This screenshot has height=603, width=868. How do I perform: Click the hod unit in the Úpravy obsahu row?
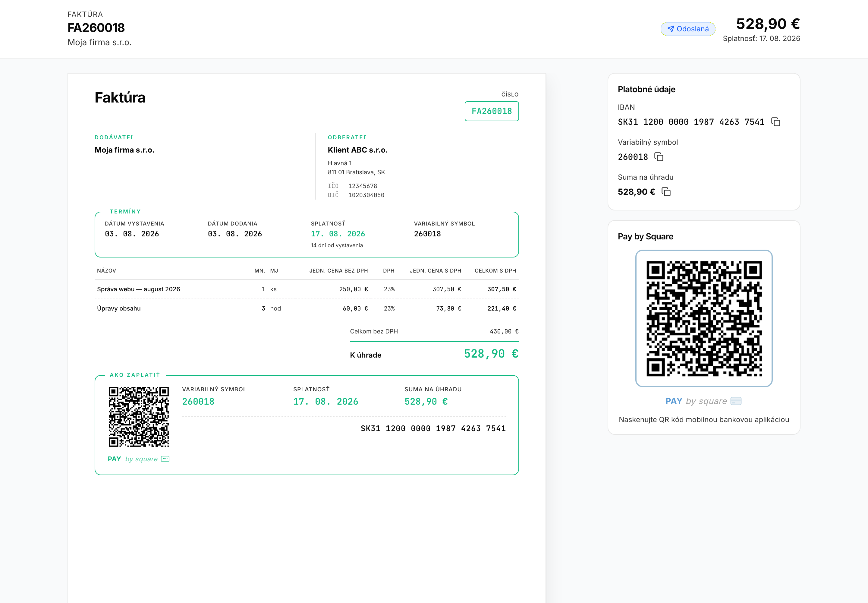point(275,309)
